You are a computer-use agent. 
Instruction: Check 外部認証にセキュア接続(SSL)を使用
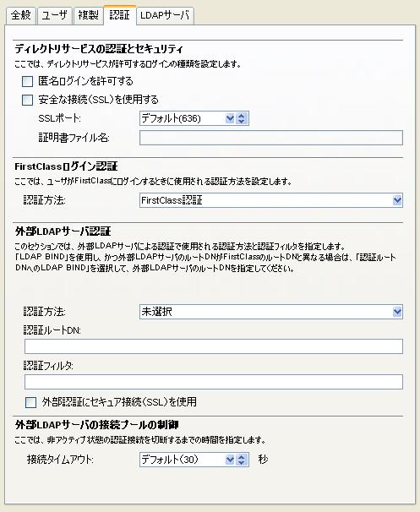[30, 402]
